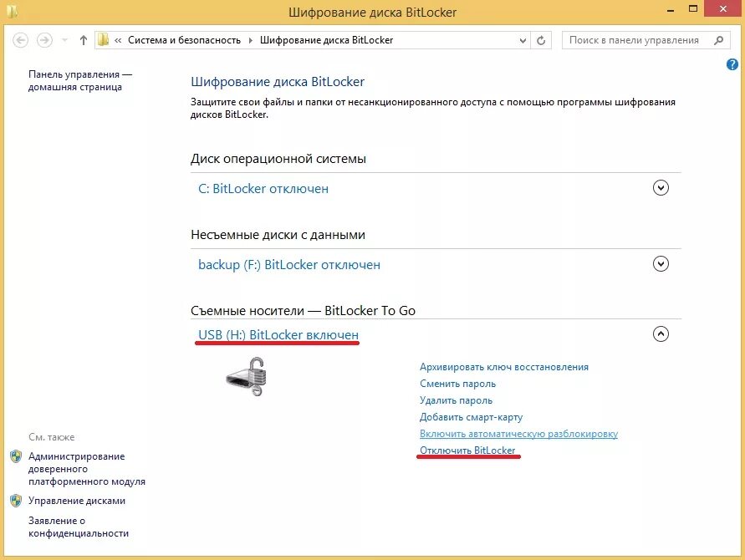Go up one level with the Up arrow
The width and height of the screenshot is (745, 560).
84,40
